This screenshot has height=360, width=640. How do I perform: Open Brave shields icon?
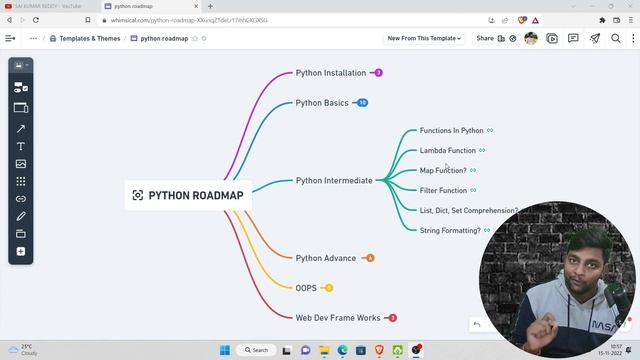(x=521, y=20)
